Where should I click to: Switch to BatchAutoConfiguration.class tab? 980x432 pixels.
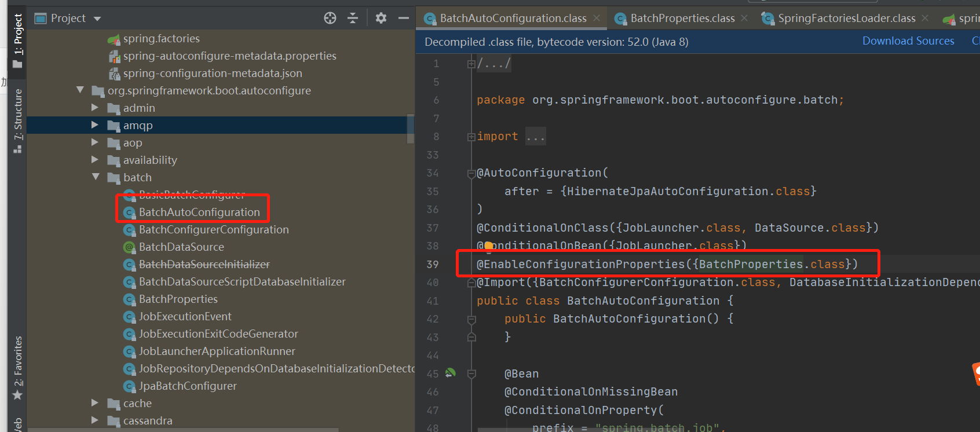513,18
